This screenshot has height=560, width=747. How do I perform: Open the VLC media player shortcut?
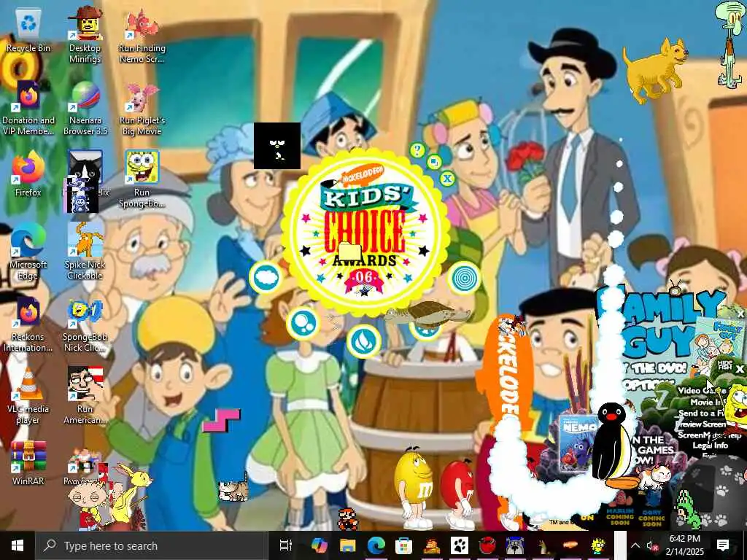coord(28,396)
